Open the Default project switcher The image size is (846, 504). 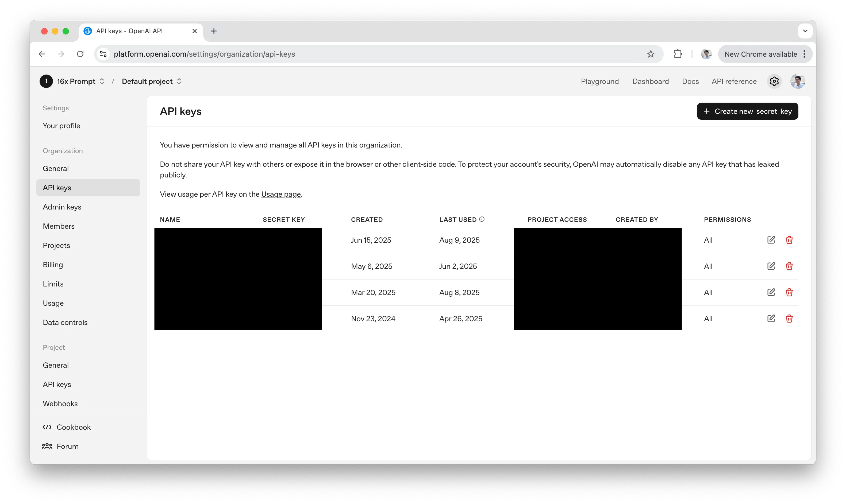click(152, 82)
